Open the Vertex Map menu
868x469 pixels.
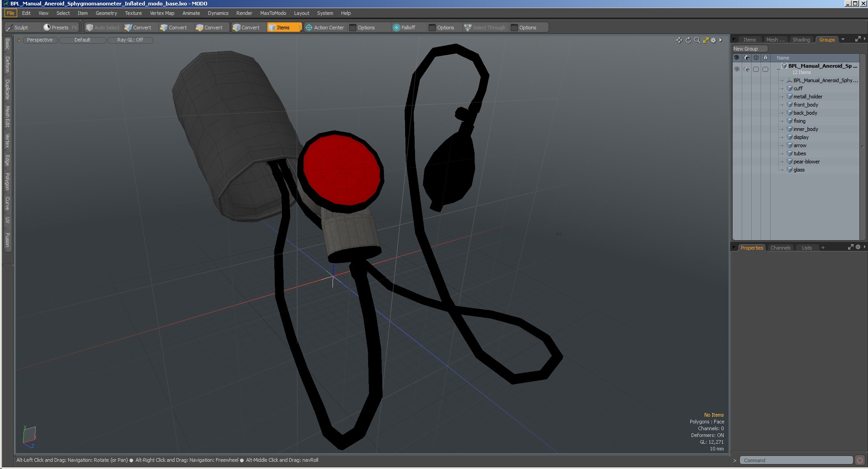162,13
